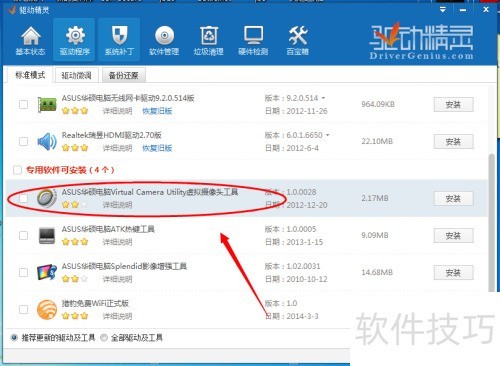Image resolution: width=500 pixels, height=366 pixels.
Task: Open 恢复旧版 link for Realtek HDMI driver
Action: pos(157,148)
